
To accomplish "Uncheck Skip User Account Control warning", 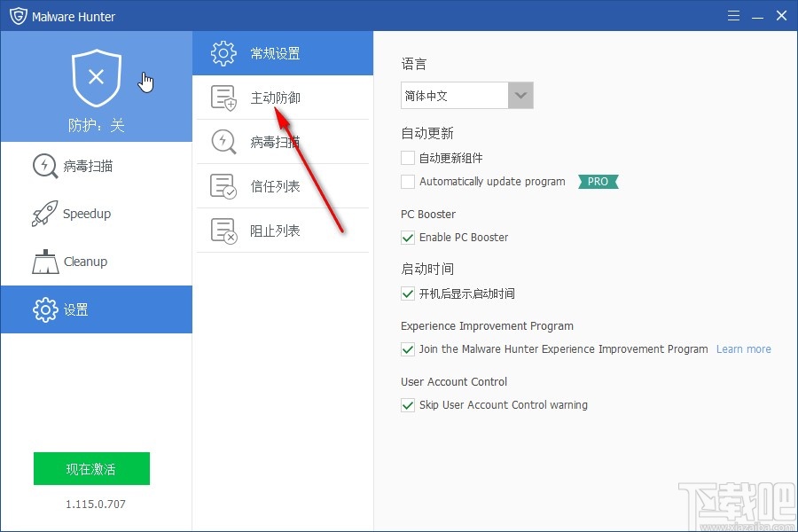I will point(408,404).
